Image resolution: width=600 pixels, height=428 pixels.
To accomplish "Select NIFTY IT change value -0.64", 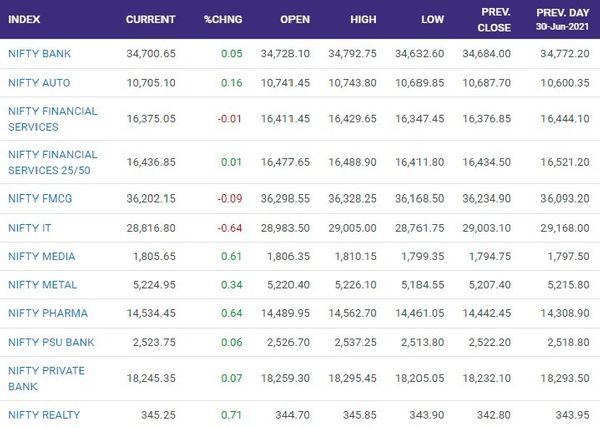I will [230, 228].
